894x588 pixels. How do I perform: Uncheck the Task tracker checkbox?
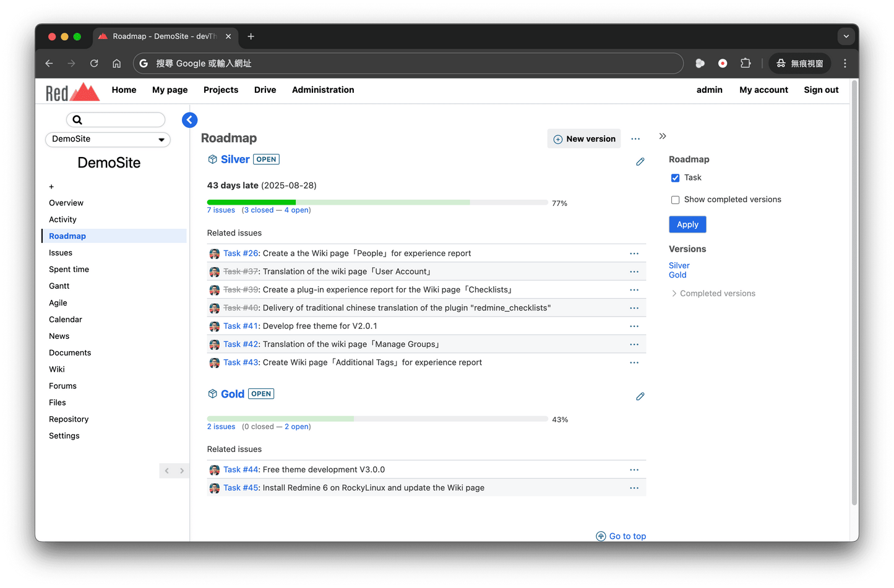tap(675, 178)
